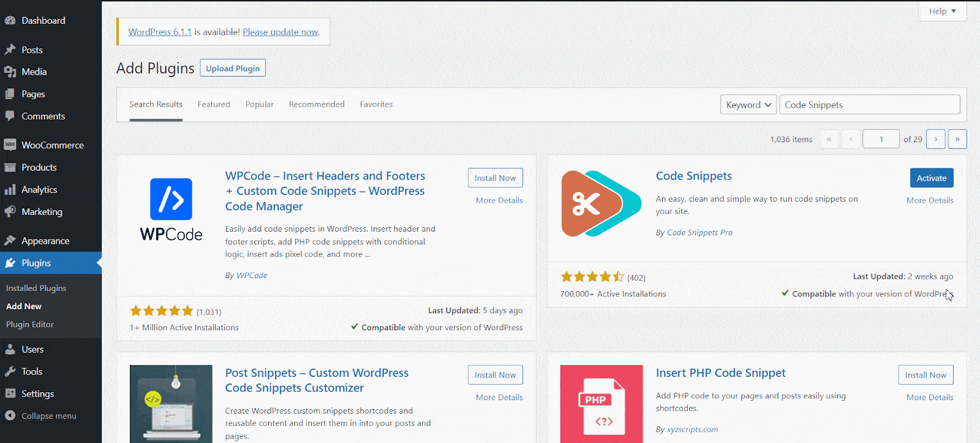Image resolution: width=980 pixels, height=443 pixels.
Task: Open the Popular plugins tab
Action: point(260,104)
